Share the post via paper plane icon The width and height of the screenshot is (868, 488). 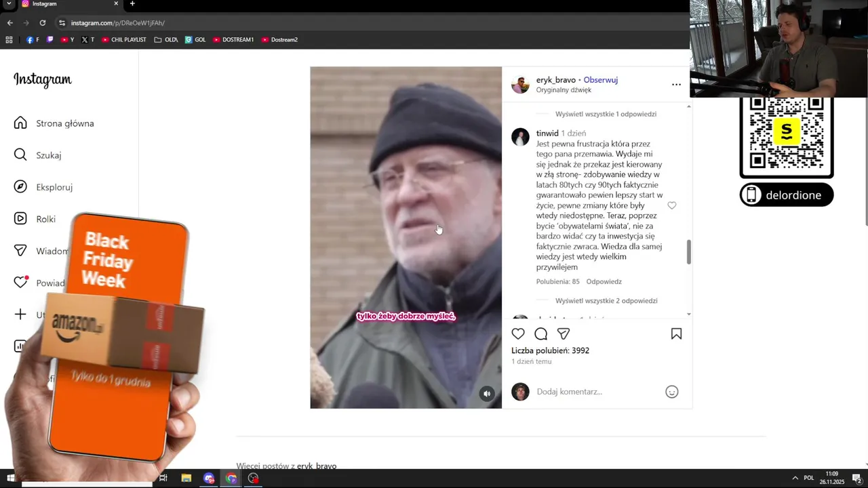(x=563, y=333)
